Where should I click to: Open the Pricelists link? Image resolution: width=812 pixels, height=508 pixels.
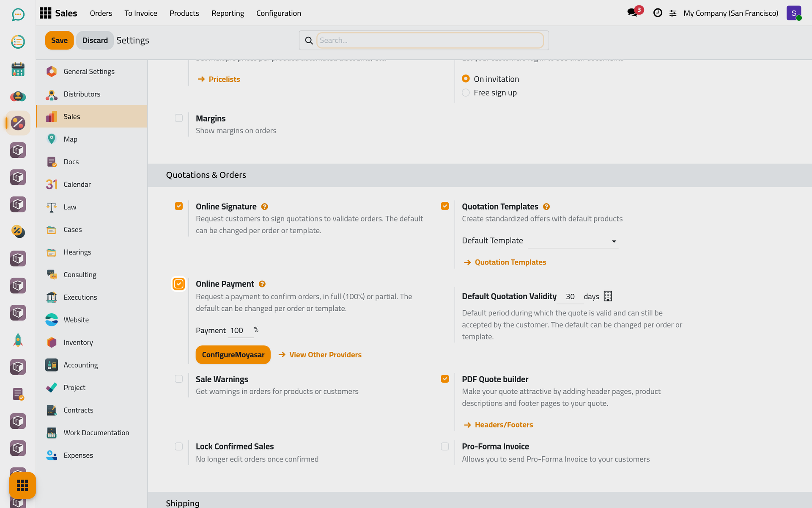click(x=219, y=79)
